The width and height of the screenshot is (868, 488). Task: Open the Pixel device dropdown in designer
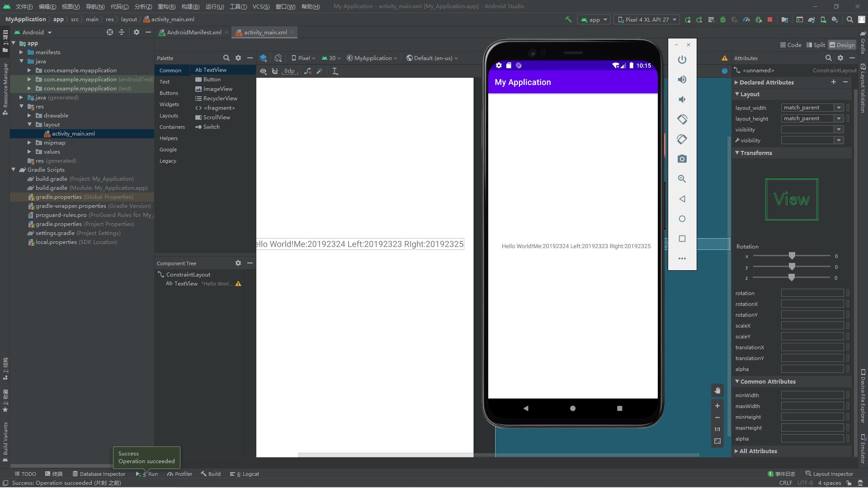(303, 58)
